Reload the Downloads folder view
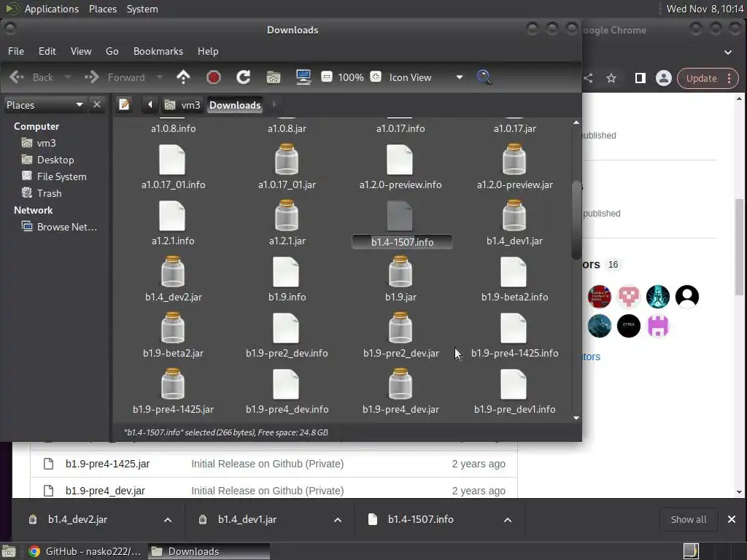 click(244, 77)
